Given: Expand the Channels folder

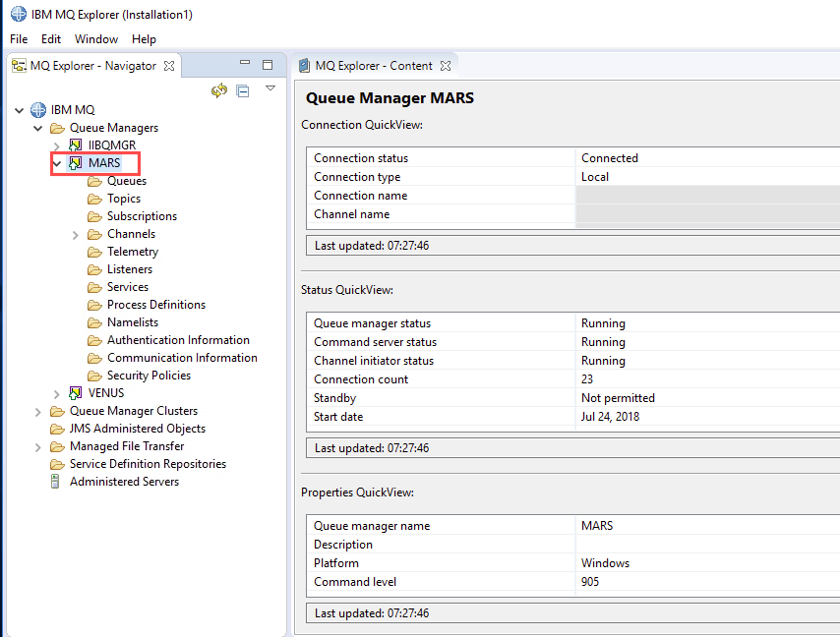Looking at the screenshot, I should 76,235.
